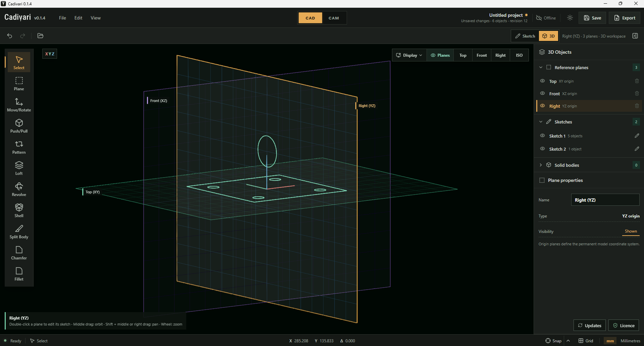Image resolution: width=644 pixels, height=346 pixels.
Task: Click the Save button
Action: click(x=592, y=18)
